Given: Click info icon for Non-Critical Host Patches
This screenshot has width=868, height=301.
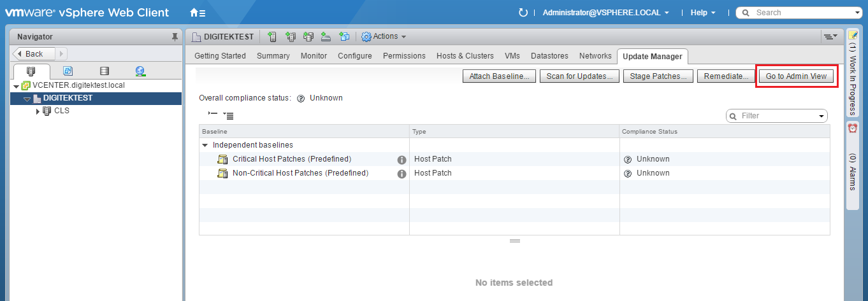Looking at the screenshot, I should [x=402, y=174].
